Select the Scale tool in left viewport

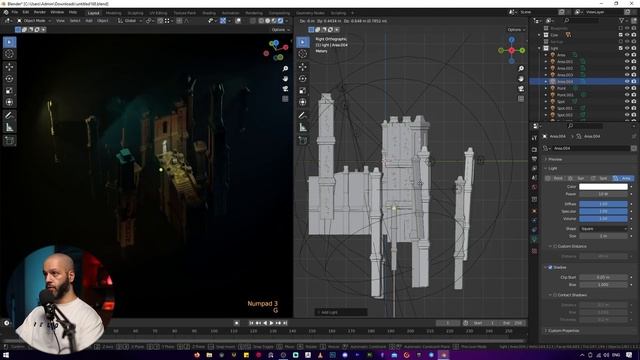9,91
